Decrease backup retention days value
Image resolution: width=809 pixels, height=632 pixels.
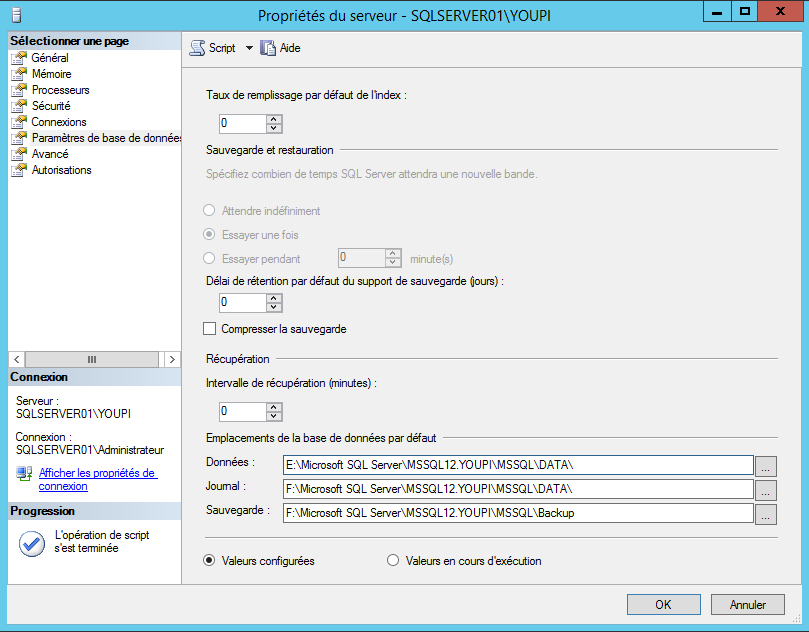274,307
